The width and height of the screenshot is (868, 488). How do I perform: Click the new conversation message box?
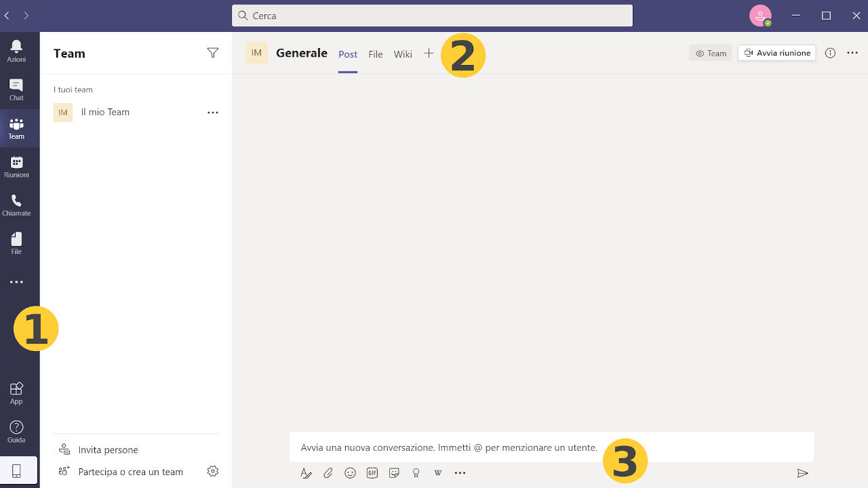click(x=551, y=447)
